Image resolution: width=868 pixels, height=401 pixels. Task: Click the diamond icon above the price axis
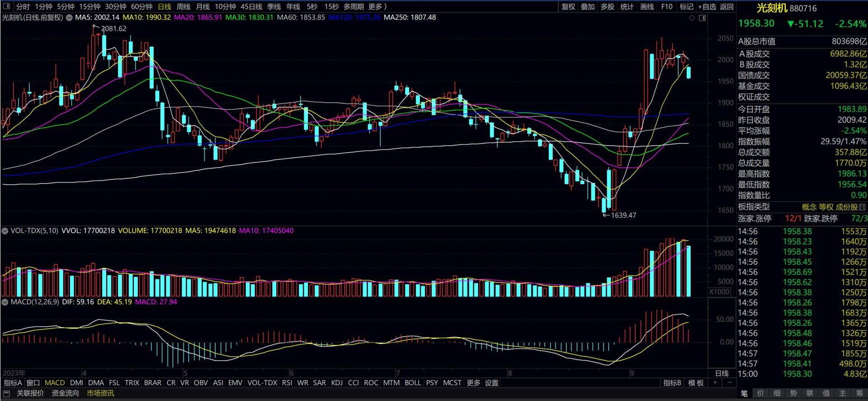[692, 18]
